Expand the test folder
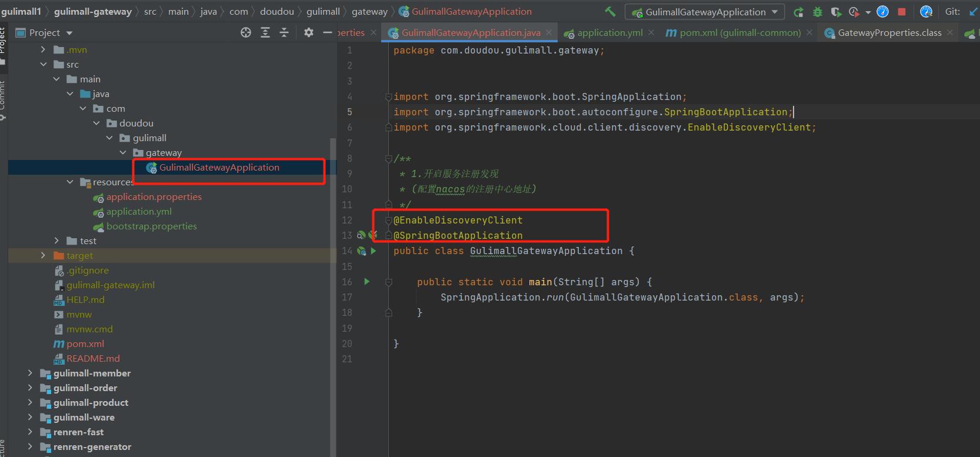Image resolution: width=980 pixels, height=457 pixels. click(56, 241)
